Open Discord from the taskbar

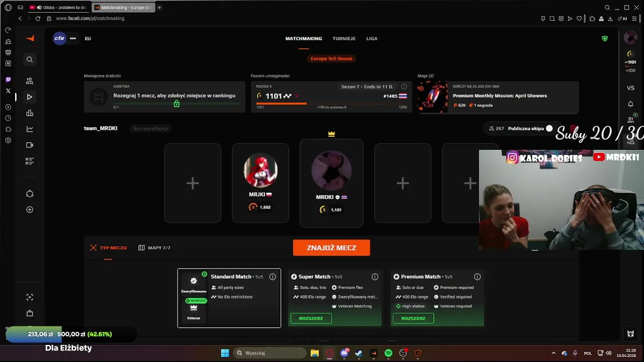coord(344,353)
